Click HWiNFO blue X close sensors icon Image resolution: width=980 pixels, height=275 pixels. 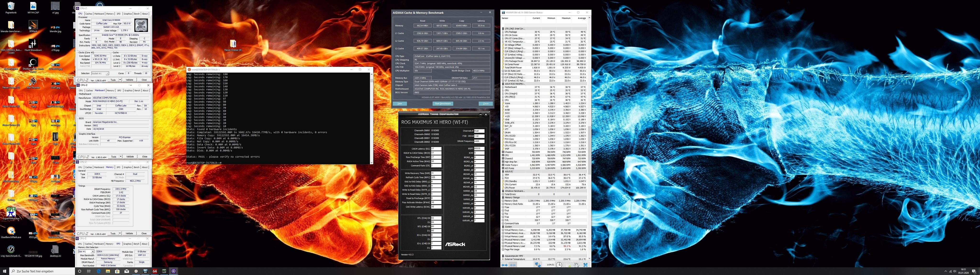(585, 265)
